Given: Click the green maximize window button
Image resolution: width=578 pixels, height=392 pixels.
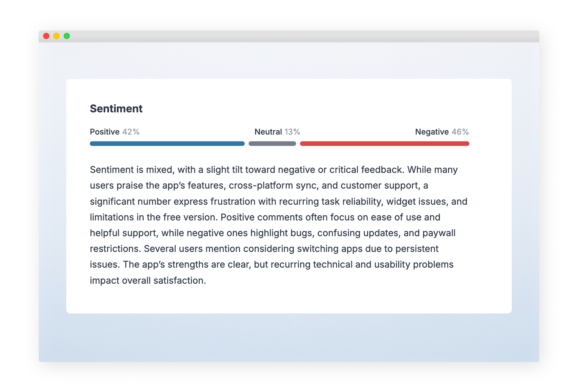Looking at the screenshot, I should point(67,36).
